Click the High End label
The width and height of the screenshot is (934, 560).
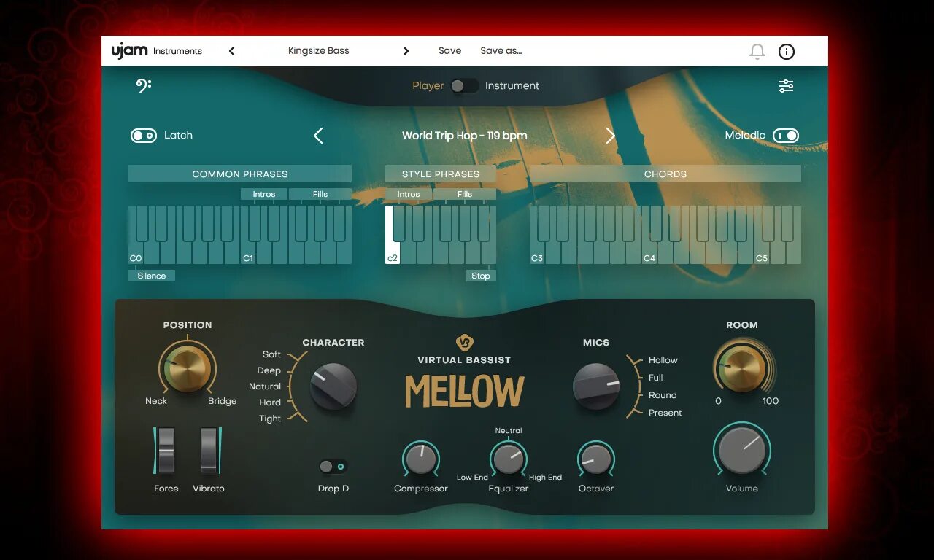(x=545, y=478)
